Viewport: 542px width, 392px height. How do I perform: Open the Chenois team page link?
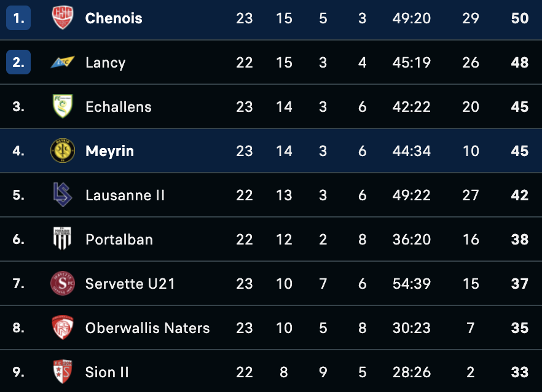click(114, 18)
